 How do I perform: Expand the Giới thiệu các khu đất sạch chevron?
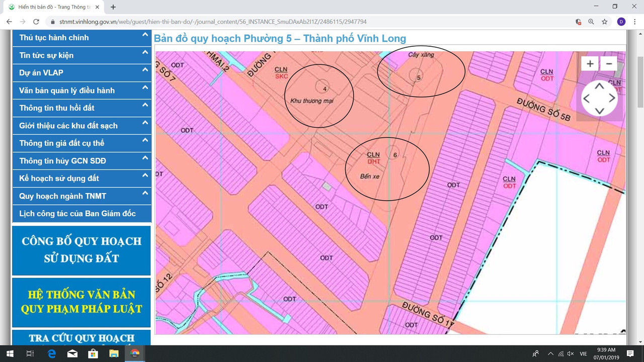pyautogui.click(x=145, y=123)
